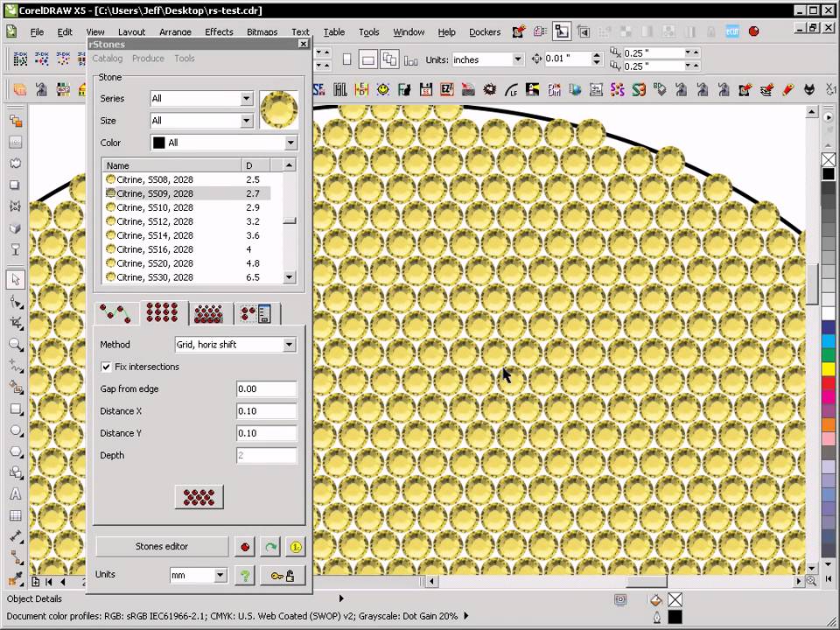This screenshot has height=630, width=840.
Task: Click the Stones editor button
Action: (x=162, y=546)
